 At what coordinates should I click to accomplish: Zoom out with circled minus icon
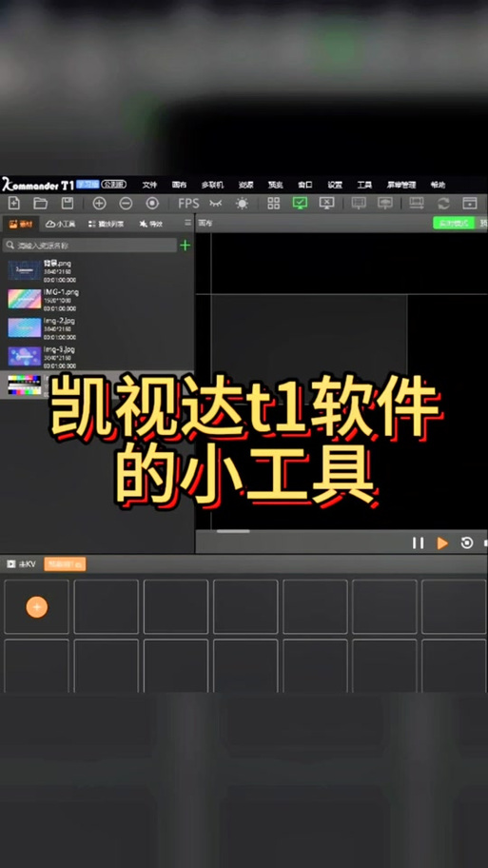click(126, 203)
